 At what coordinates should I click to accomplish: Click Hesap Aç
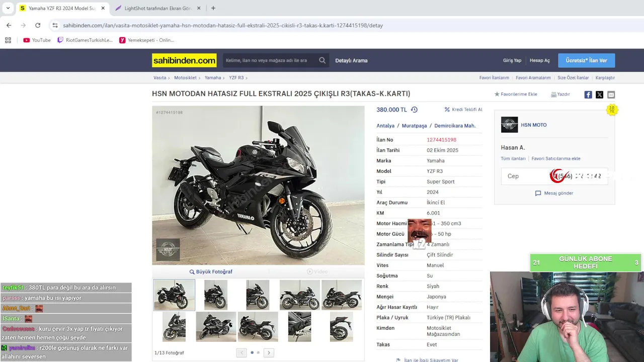click(540, 60)
